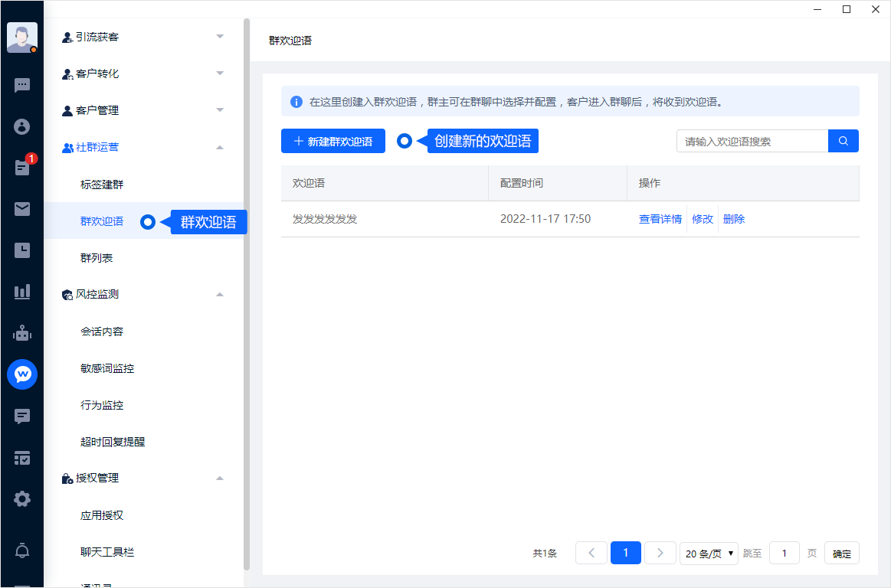The height and width of the screenshot is (588, 891).
Task: Click the contacts person icon in sidebar
Action: tap(22, 126)
